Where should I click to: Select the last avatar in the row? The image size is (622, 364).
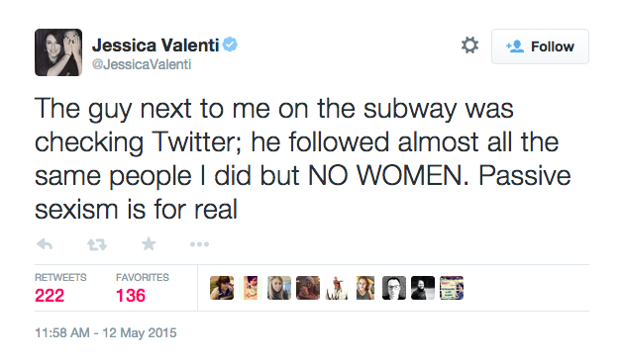pos(452,288)
